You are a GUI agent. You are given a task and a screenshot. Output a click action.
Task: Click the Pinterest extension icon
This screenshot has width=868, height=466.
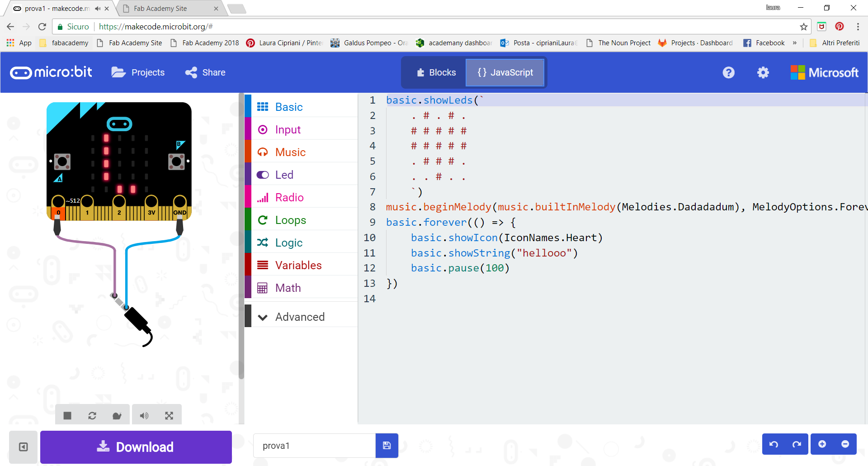tap(840, 26)
